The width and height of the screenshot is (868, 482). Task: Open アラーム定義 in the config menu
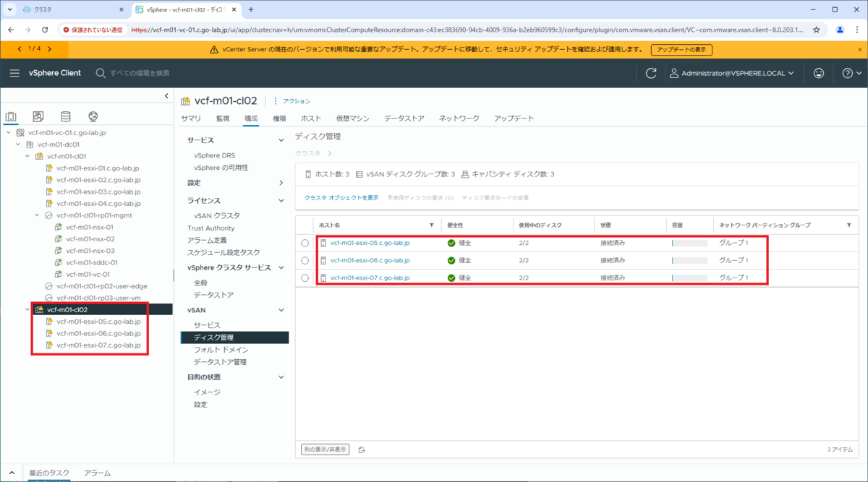(x=207, y=240)
